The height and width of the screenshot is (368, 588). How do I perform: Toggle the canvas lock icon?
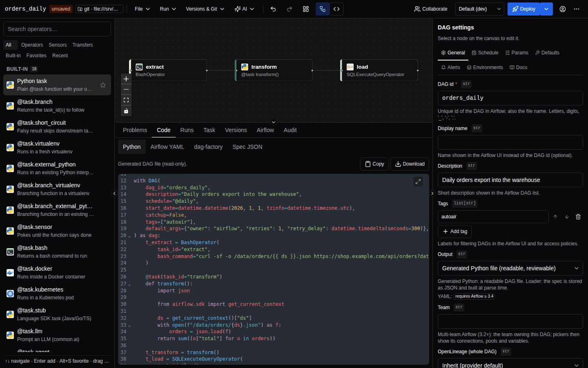126,111
